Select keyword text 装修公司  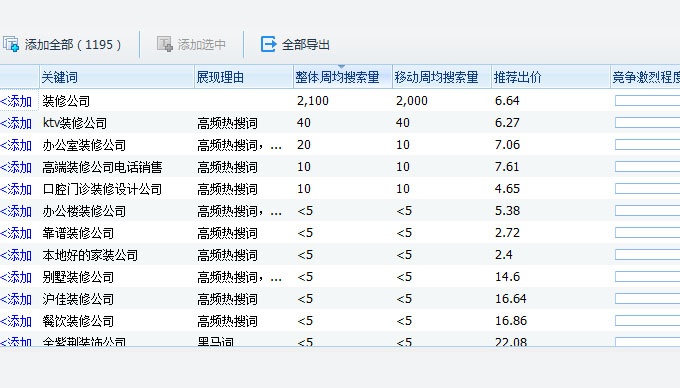coord(66,101)
